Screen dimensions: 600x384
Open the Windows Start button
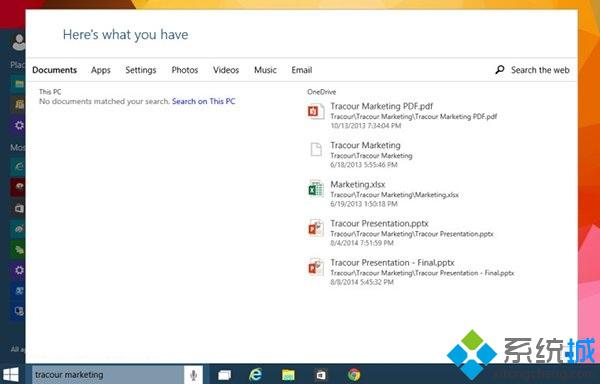tap(11, 375)
